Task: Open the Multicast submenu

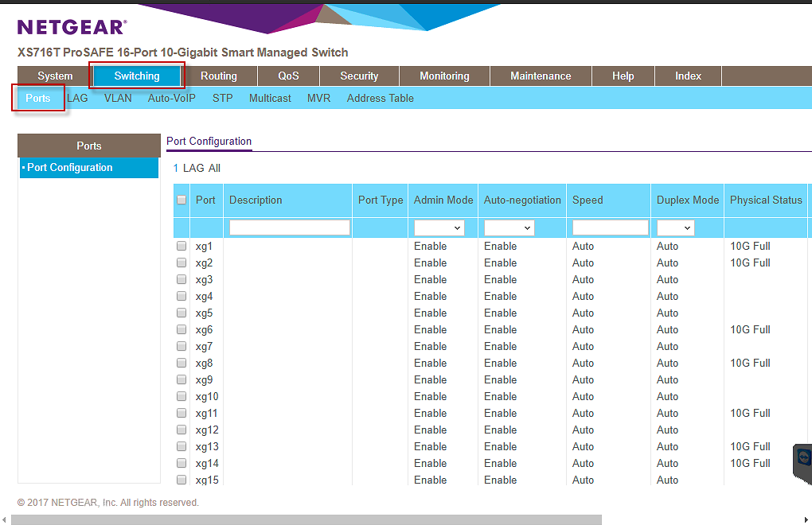Action: tap(270, 99)
